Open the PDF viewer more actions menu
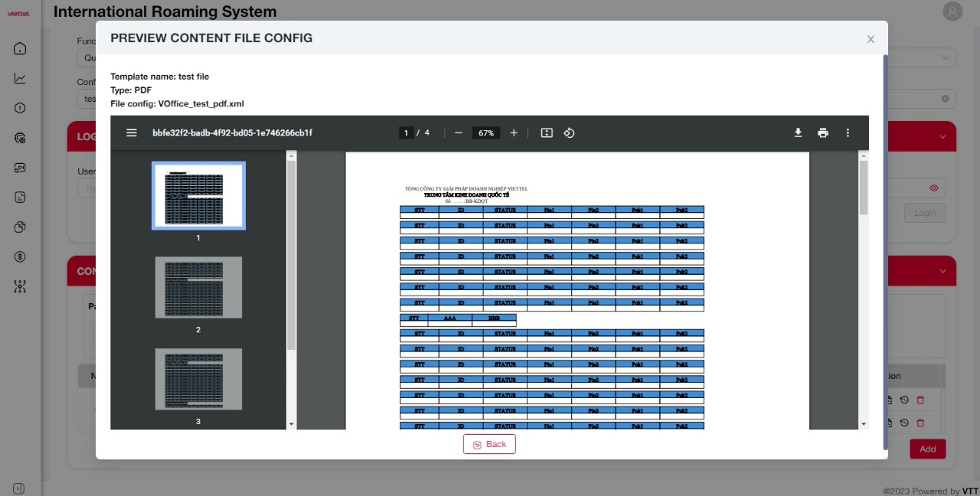980x496 pixels. tap(848, 133)
